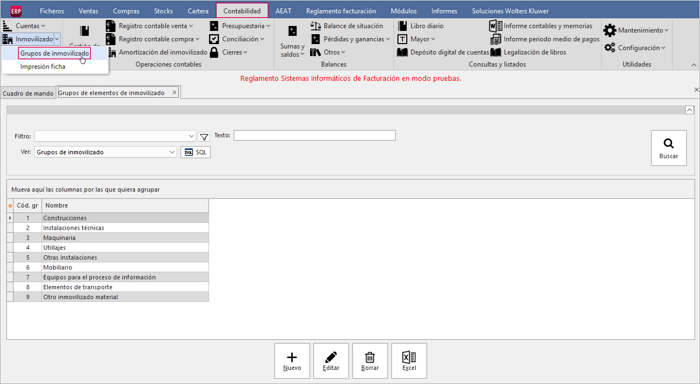Click the Pérdidas y ganancias icon

(x=316, y=39)
